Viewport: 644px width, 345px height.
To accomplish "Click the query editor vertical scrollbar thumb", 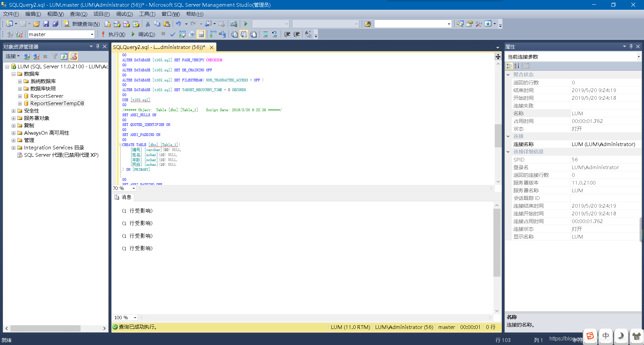I will [x=498, y=136].
